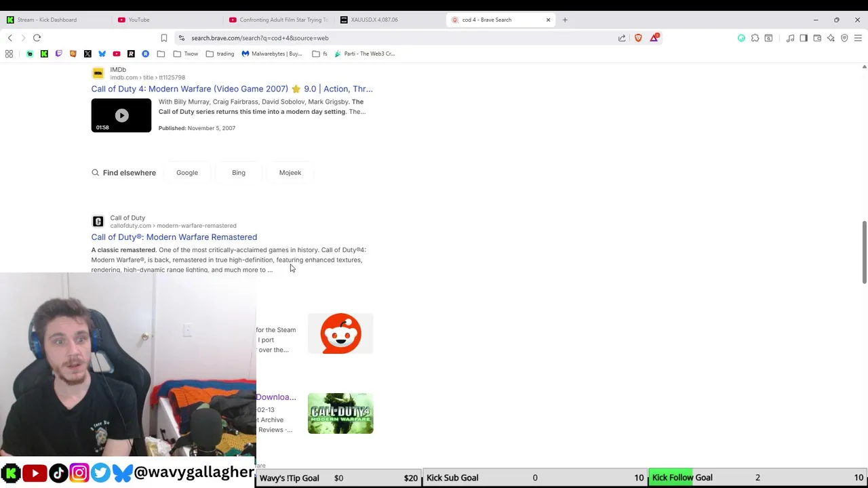Click Call of Duty 4 cover thumbnail
This screenshot has height=488, width=868.
(340, 413)
